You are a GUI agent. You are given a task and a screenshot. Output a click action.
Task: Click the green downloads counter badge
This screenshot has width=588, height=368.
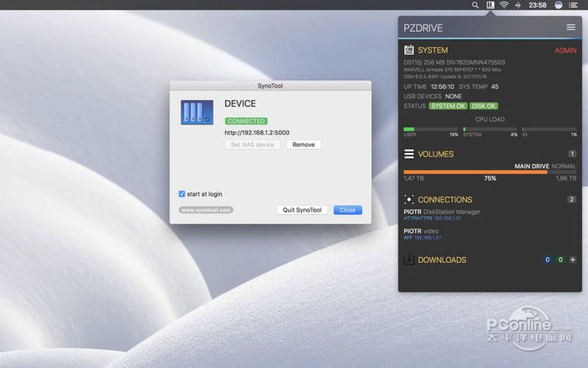(560, 260)
